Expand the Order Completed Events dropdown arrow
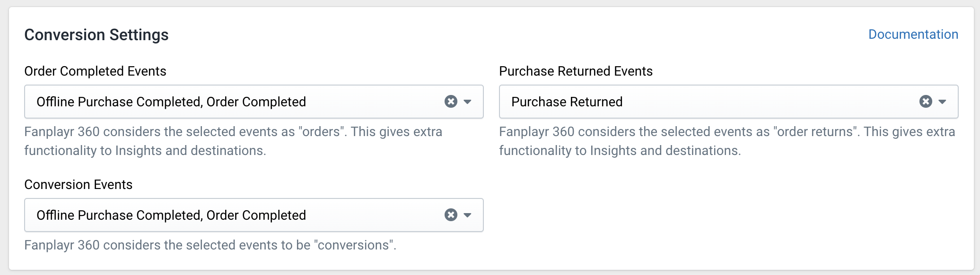This screenshot has height=275, width=980. tap(468, 102)
